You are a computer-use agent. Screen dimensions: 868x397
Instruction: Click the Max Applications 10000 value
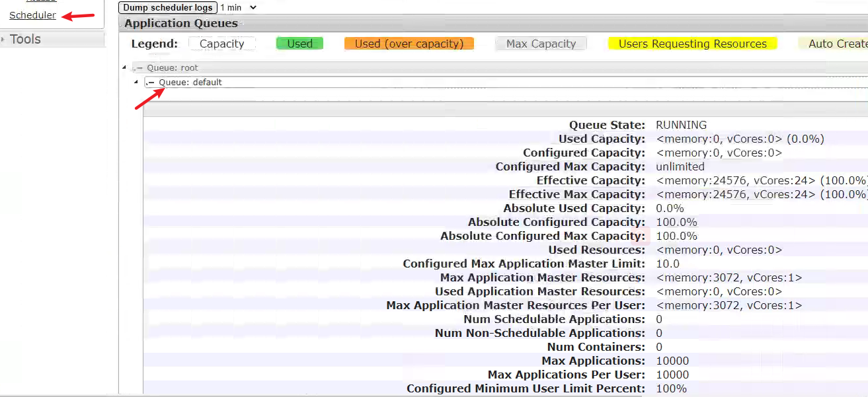click(672, 361)
